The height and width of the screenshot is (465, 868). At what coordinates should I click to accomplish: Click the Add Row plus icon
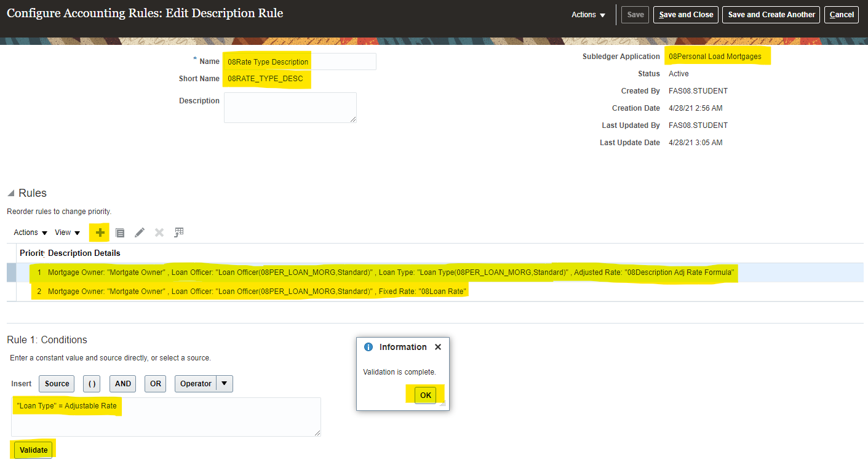tap(100, 232)
